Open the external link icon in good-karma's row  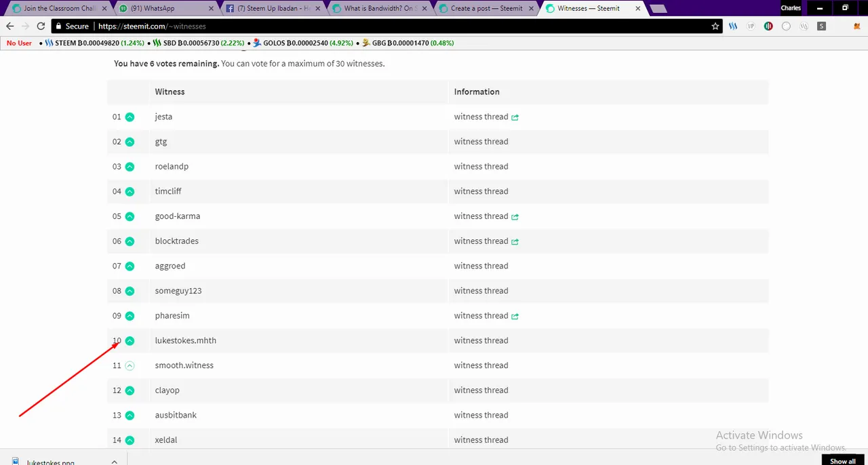pyautogui.click(x=515, y=217)
